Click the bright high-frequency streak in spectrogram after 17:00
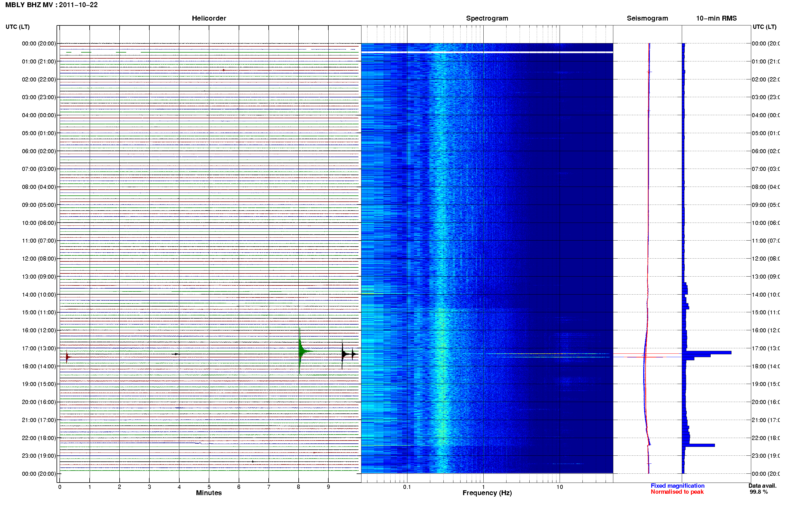Screen dimensions: 812x508 click(548, 354)
